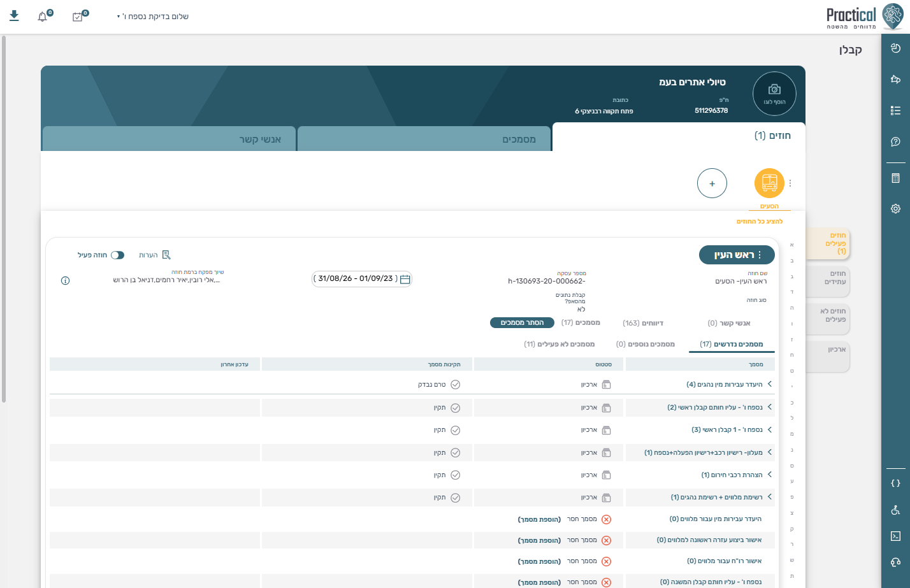
Task: Open the settings gear in sidebar
Action: click(x=895, y=208)
